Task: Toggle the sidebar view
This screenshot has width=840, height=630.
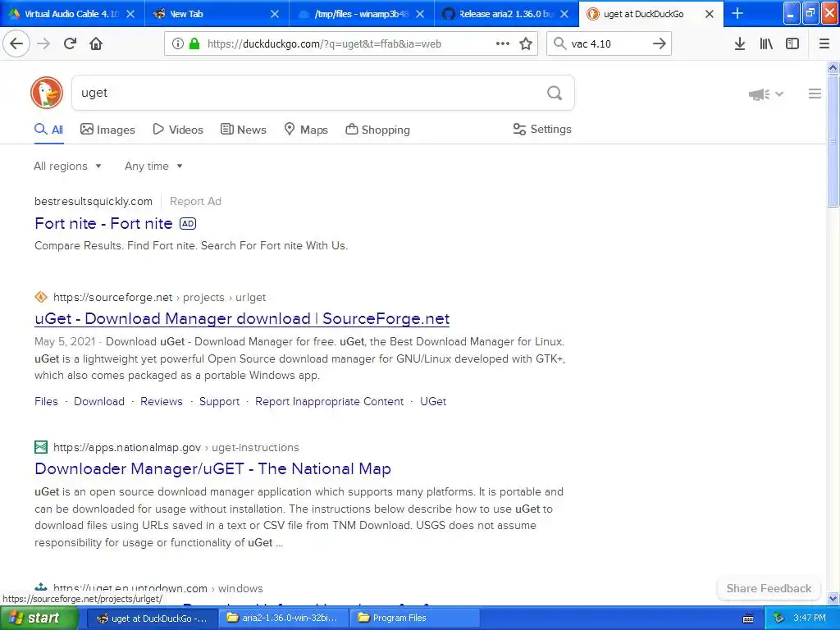Action: tap(792, 43)
